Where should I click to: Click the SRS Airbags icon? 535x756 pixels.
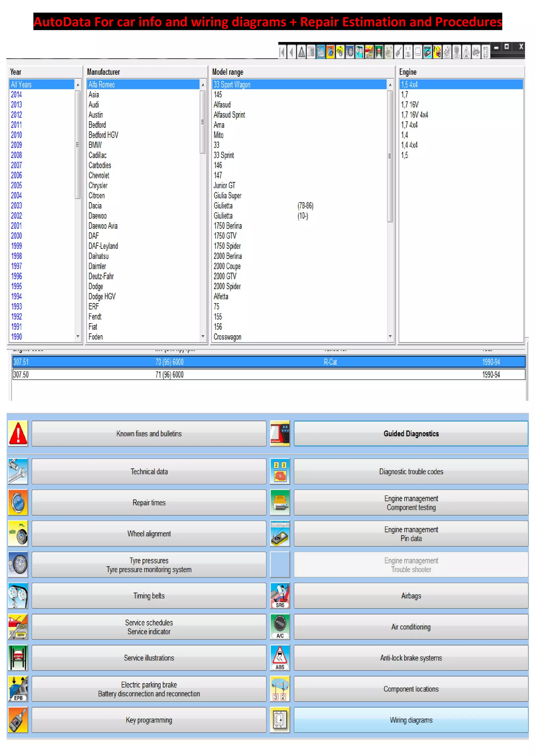(x=280, y=596)
